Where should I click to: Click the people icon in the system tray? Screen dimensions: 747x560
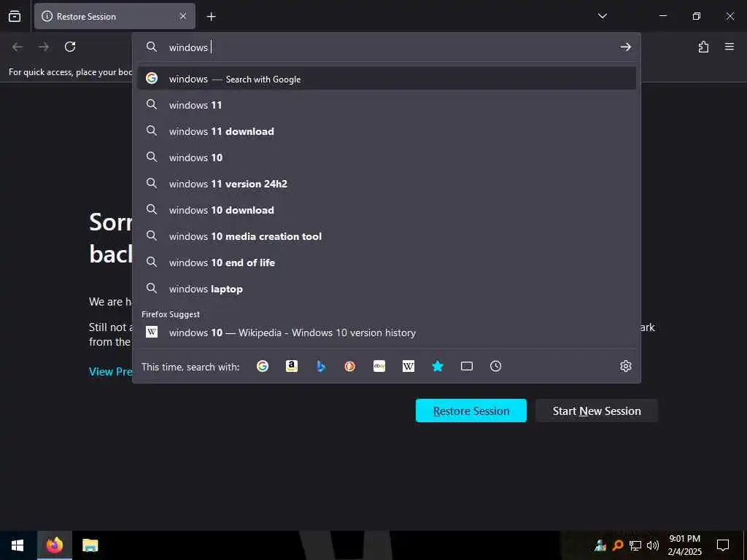[x=600, y=545]
